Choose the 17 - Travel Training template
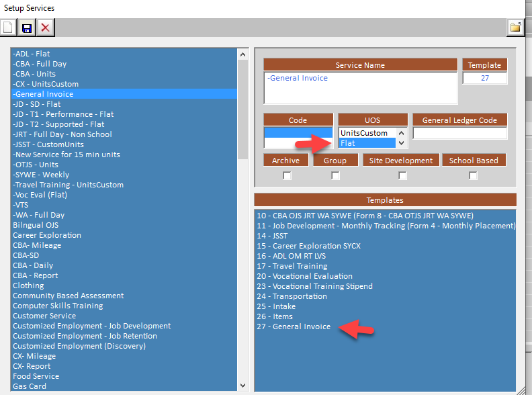The image size is (532, 395). 292,266
